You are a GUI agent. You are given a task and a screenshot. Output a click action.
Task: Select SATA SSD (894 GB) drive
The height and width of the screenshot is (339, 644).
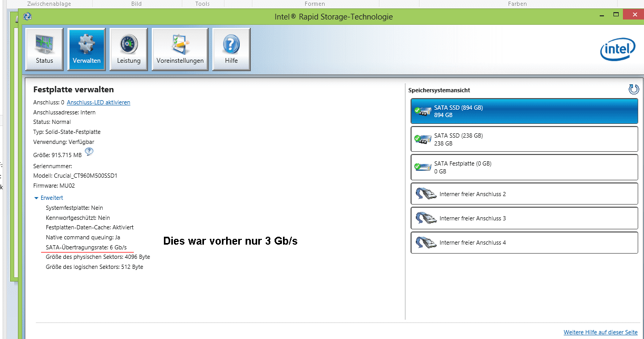click(x=524, y=111)
